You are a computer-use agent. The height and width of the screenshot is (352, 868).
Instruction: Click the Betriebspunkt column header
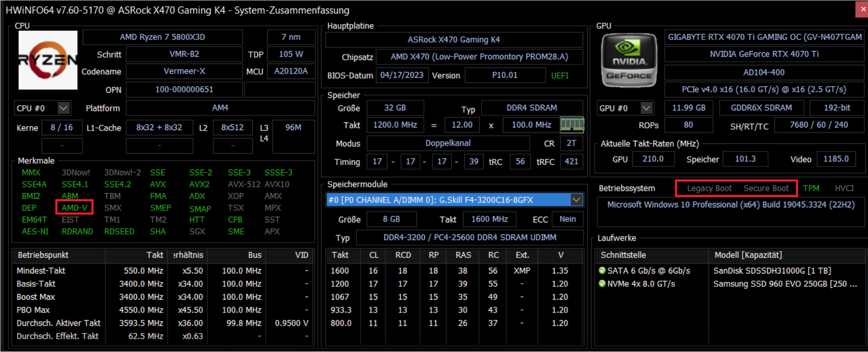click(x=59, y=255)
